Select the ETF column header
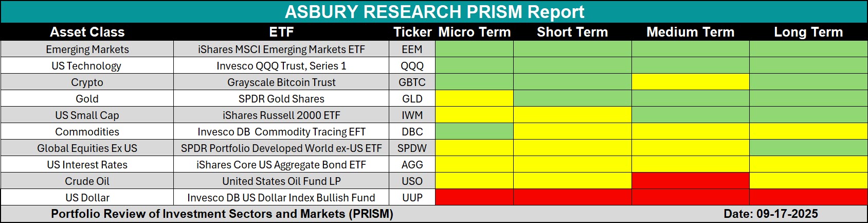Image resolution: width=868 pixels, height=223 pixels. click(281, 32)
